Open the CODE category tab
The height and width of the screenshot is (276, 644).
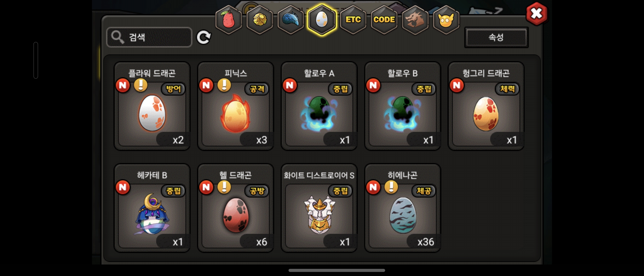coord(384,20)
